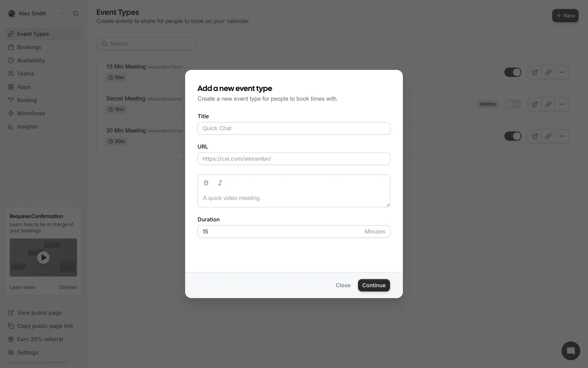588x368 pixels.
Task: Disable the 15 Min Meeting toggle
Action: click(x=513, y=72)
